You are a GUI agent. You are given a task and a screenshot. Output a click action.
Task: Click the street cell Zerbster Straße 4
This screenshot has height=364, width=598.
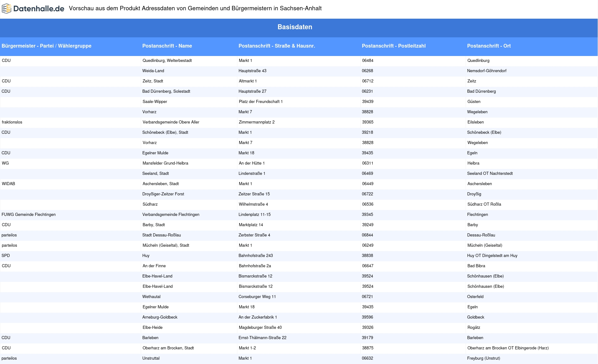tap(254, 235)
